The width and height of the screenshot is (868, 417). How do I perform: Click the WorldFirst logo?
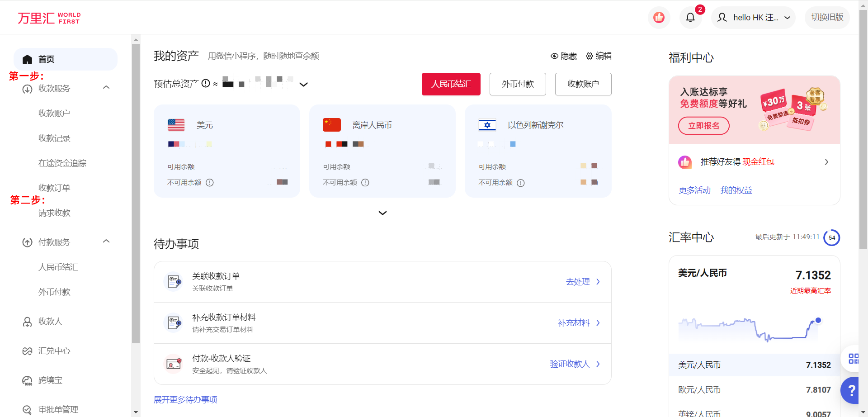point(49,18)
